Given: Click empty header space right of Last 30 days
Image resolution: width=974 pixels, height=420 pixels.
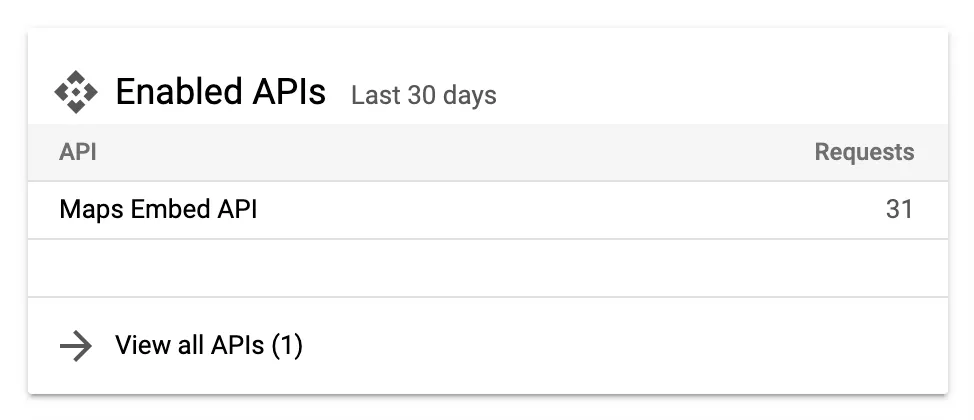Looking at the screenshot, I should tap(721, 93).
